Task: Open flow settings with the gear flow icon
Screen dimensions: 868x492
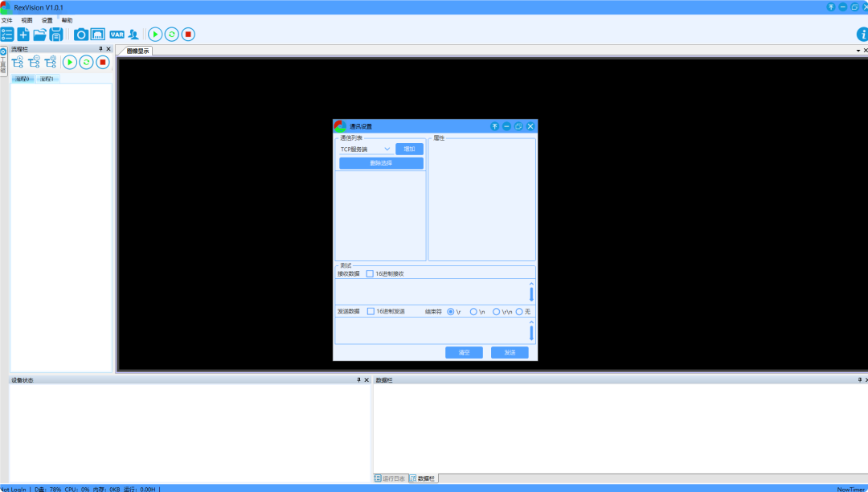Action: (x=51, y=62)
